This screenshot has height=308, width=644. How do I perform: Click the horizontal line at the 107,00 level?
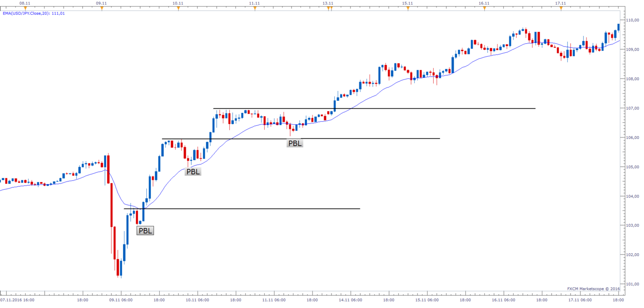(418, 108)
